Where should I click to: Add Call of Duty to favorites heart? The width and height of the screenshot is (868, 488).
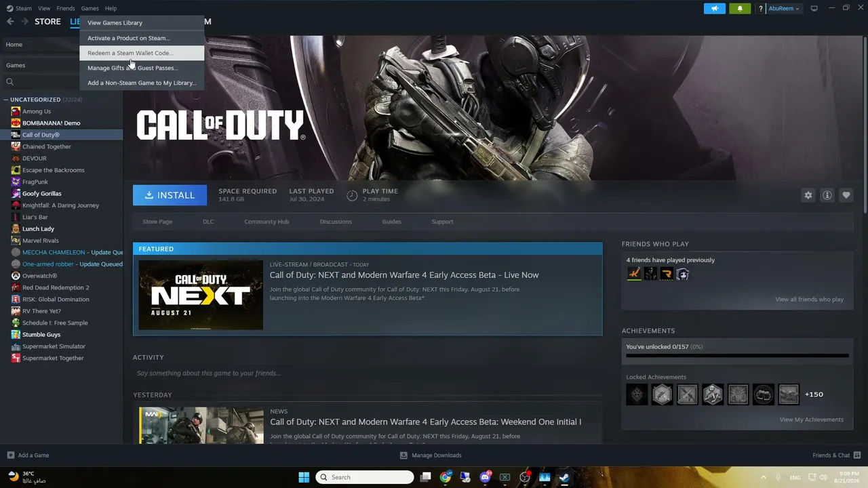[x=846, y=195]
